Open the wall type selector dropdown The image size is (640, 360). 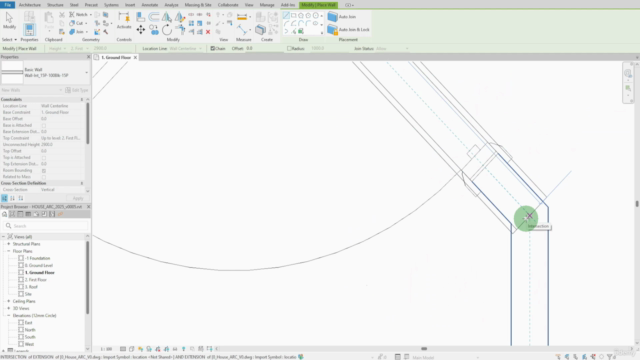[86, 73]
